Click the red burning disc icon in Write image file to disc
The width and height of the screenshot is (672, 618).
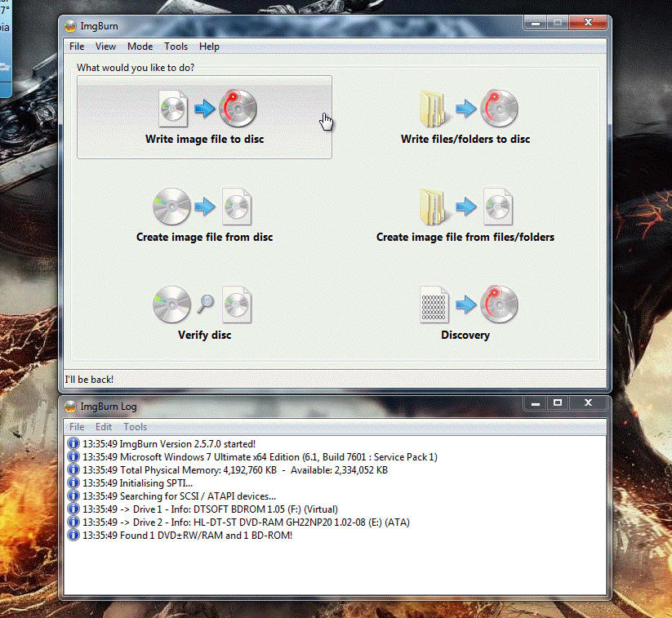coord(238,109)
